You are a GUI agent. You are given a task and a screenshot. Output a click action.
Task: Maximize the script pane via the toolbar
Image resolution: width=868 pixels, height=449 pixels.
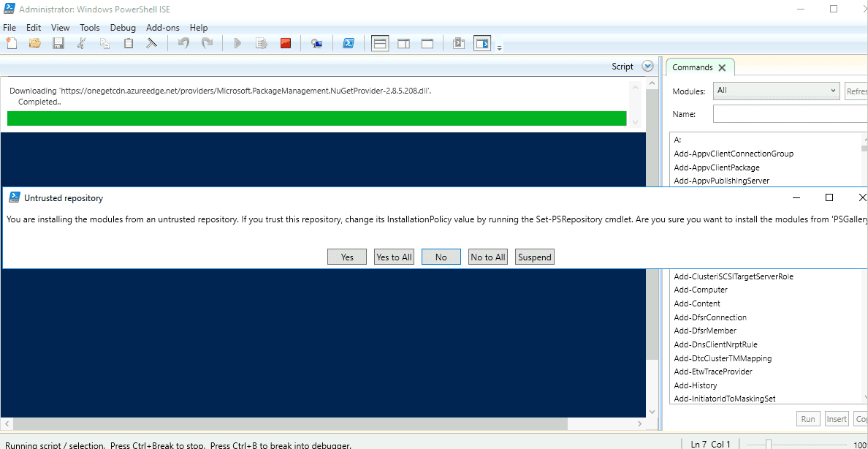427,43
